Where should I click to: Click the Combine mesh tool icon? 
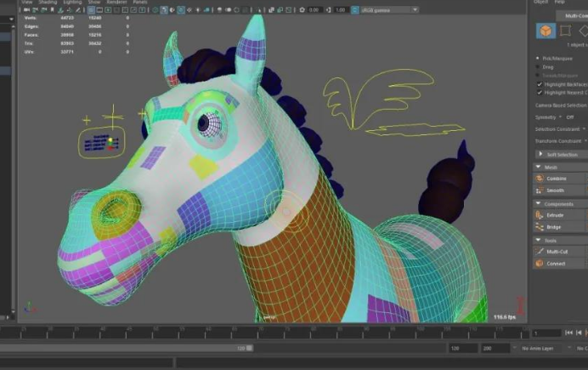pyautogui.click(x=540, y=179)
